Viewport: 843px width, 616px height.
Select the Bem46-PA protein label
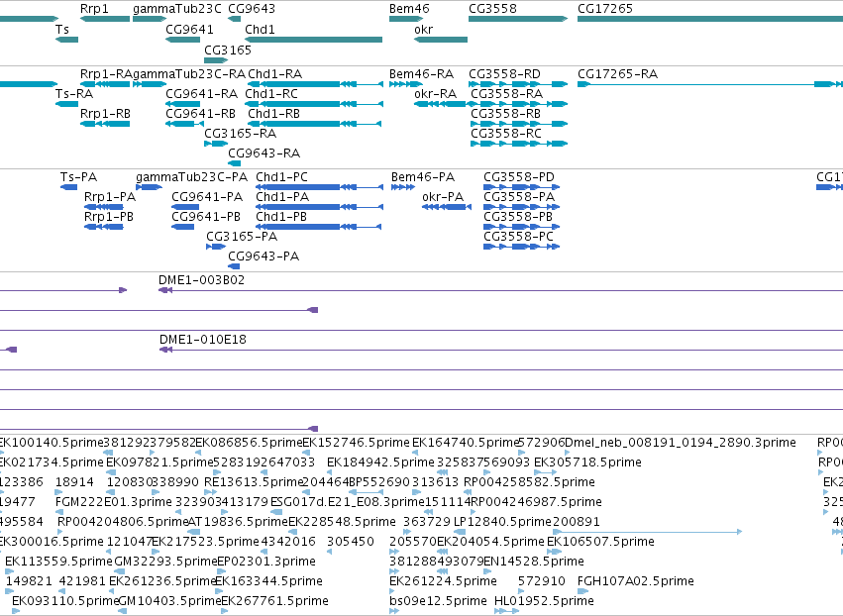[423, 177]
